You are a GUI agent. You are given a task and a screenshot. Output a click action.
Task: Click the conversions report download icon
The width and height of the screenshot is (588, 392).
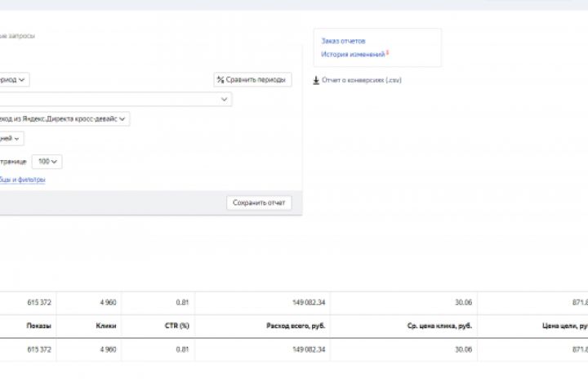click(x=316, y=80)
